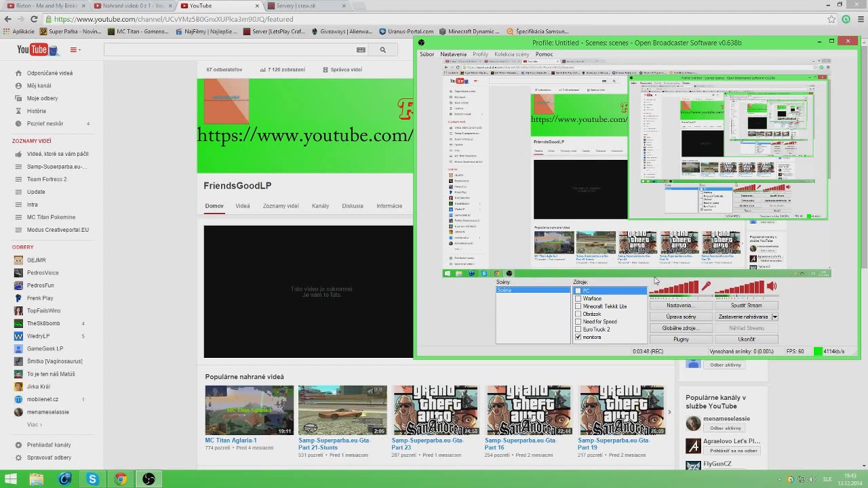
Task: Click the Pluginy button
Action: click(x=681, y=339)
